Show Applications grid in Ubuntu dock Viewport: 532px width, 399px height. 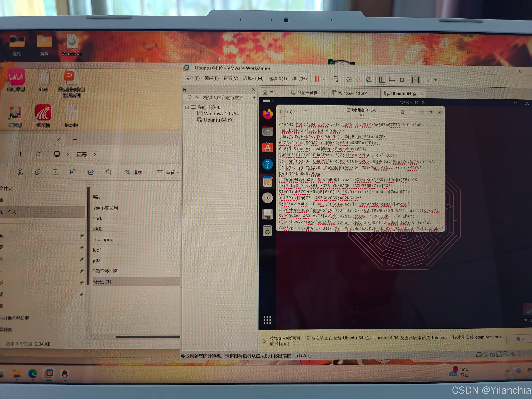pyautogui.click(x=267, y=320)
